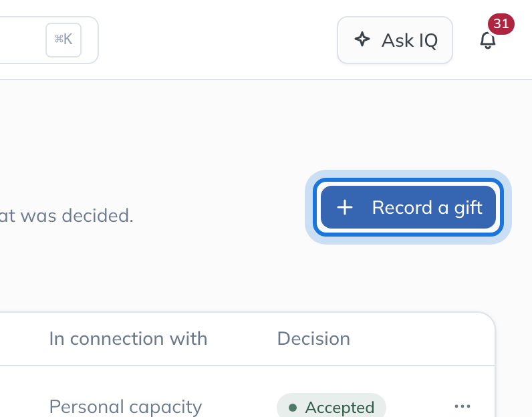Sort by the Decision column header
Viewport: 532px width, 417px height.
tap(313, 339)
